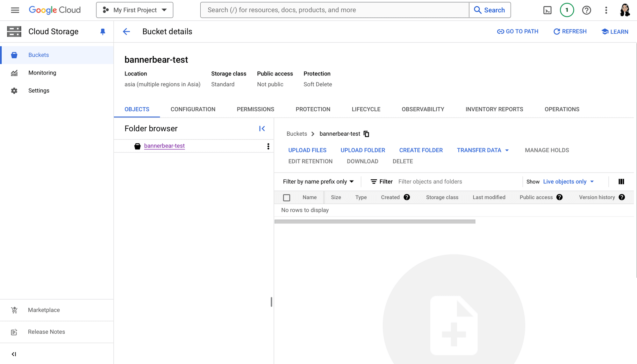Open Google Cloud notifications indicator
Viewport: 637px width, 364px height.
[567, 10]
